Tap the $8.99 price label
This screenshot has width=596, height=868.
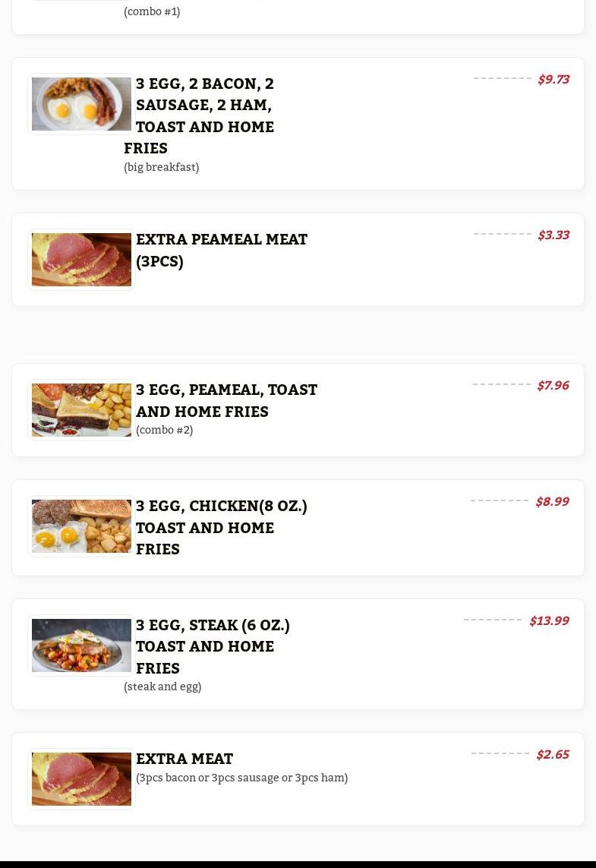(552, 501)
